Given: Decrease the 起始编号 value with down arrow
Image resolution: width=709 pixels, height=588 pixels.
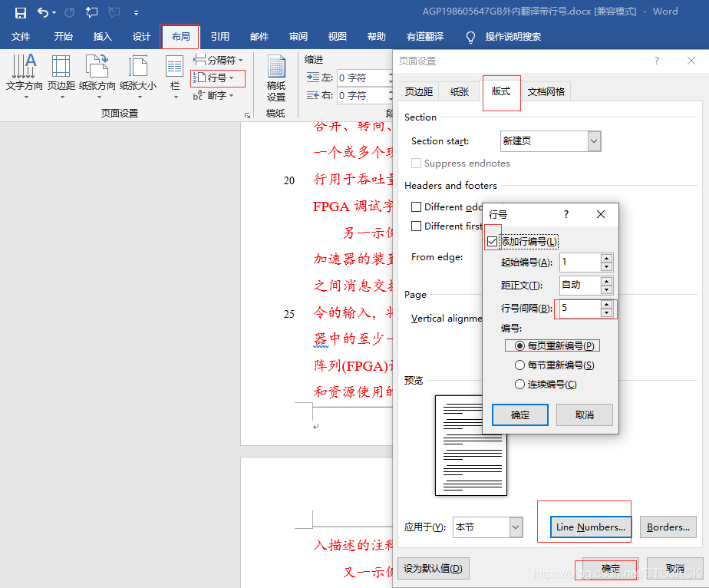Looking at the screenshot, I should [607, 266].
